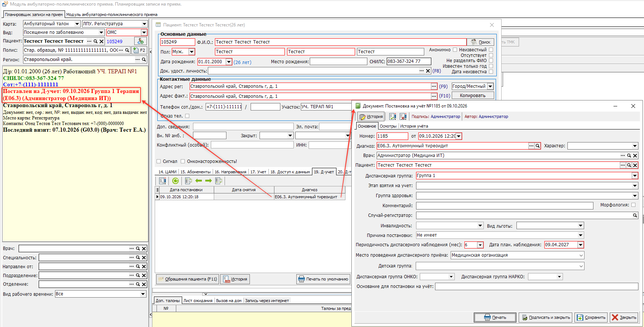Click the F2 policy button
Viewport: 644px width, 327px height.
tap(139, 50)
